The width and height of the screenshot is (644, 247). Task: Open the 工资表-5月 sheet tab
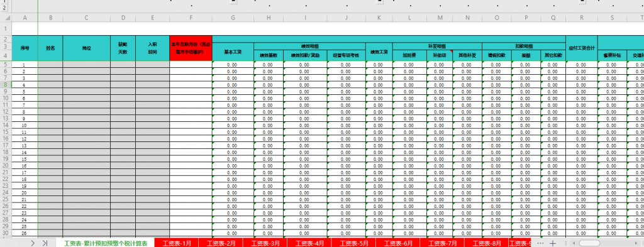coord(353,243)
